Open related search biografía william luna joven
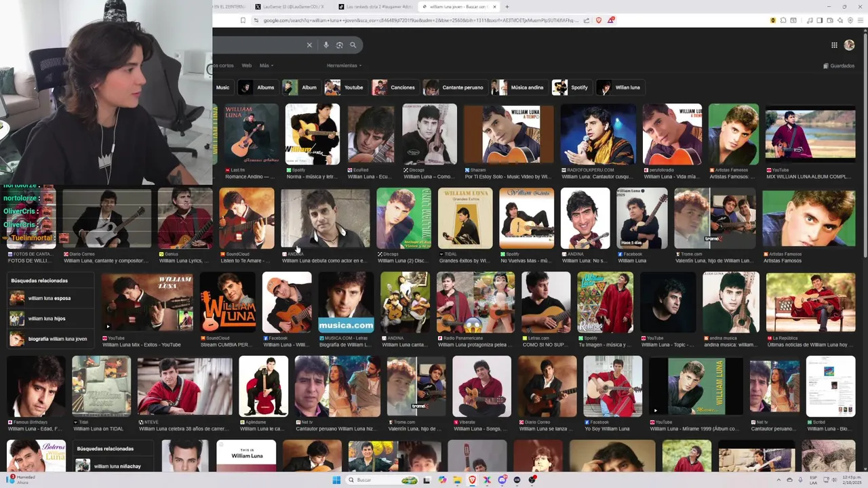The width and height of the screenshot is (868, 488). [x=51, y=339]
